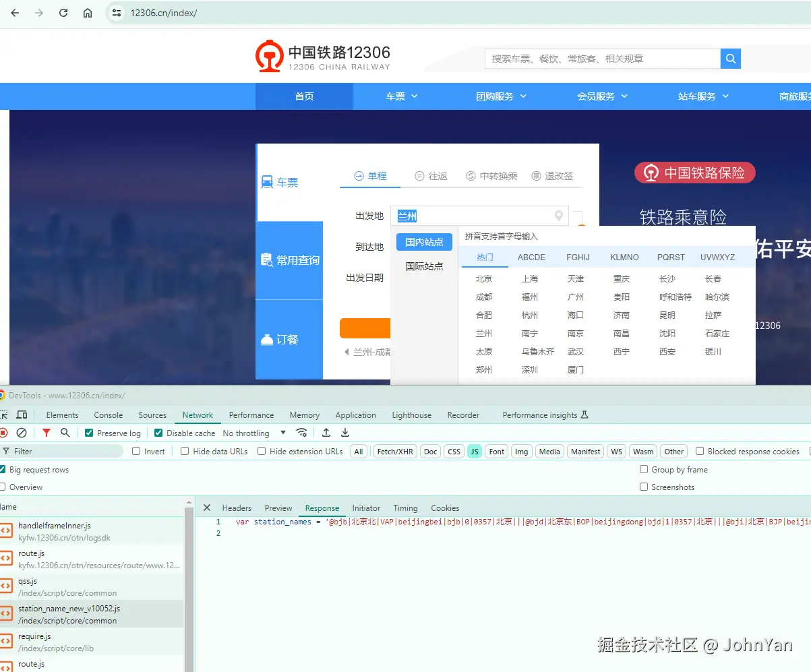The width and height of the screenshot is (811, 672).
Task: Uncheck Big request rows
Action: (x=2, y=469)
